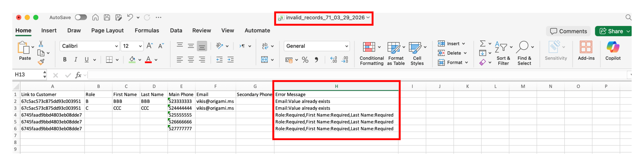Click the Insert cells button
The height and width of the screenshot is (166, 644).
coord(451,44)
